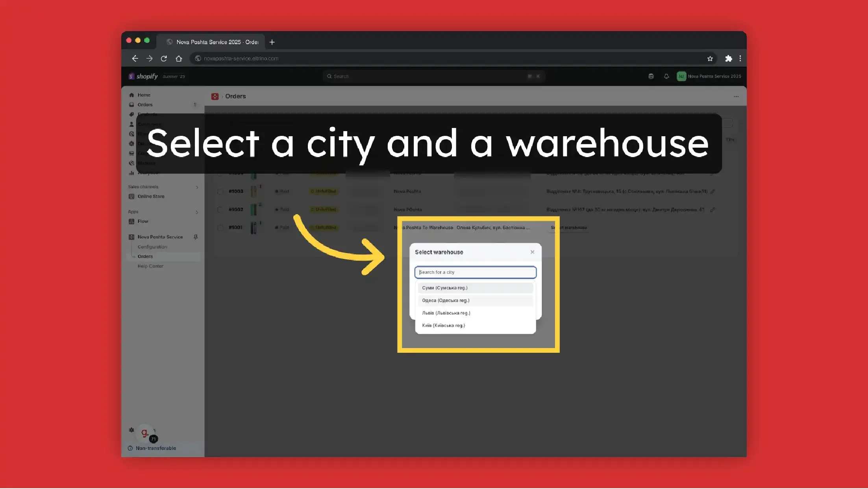The width and height of the screenshot is (868, 489).
Task: Expand the Apps section
Action: (x=197, y=212)
